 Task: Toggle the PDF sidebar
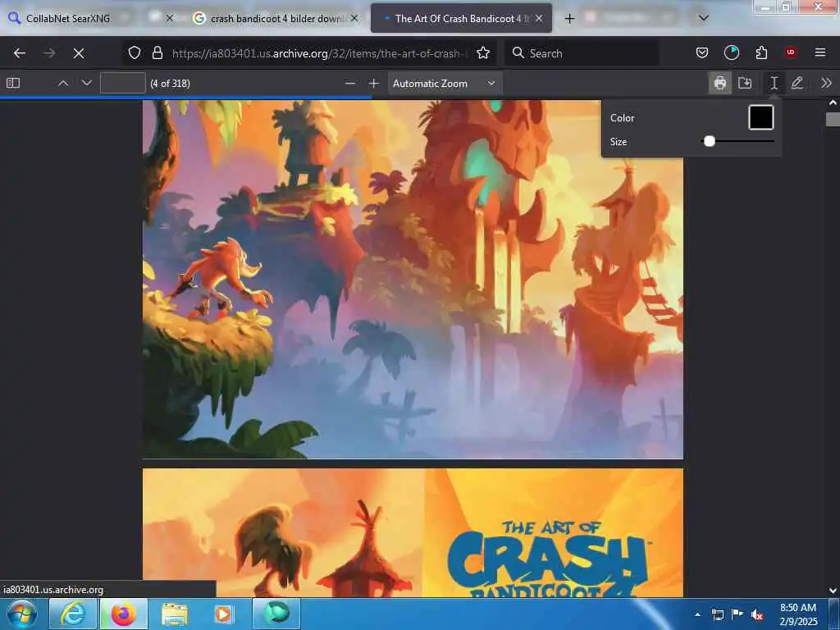13,83
